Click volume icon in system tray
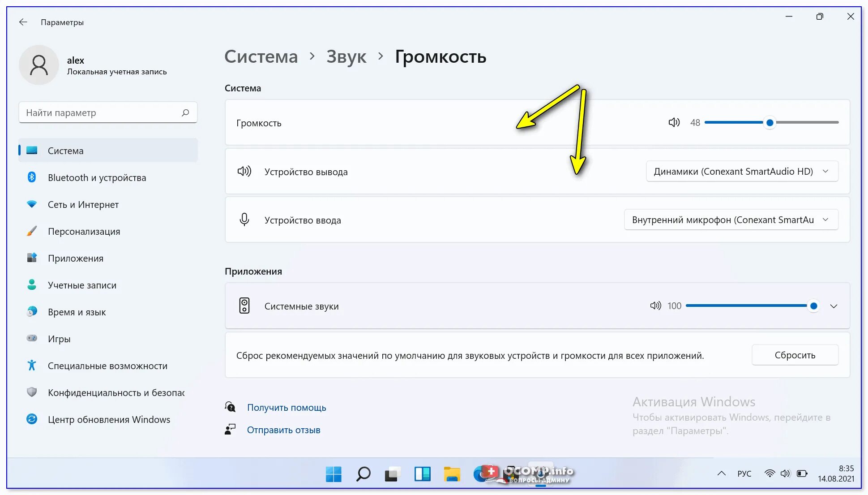This screenshot has height=495, width=868. [x=785, y=473]
